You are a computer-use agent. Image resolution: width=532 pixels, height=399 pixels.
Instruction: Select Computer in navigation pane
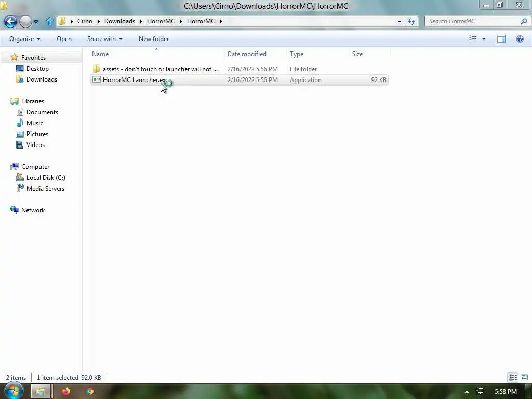35,167
